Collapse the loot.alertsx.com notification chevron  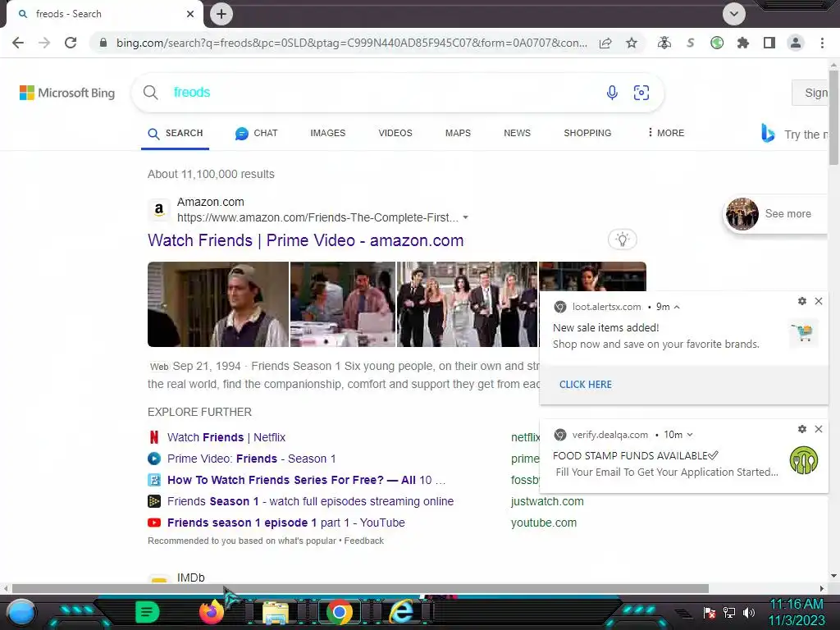pyautogui.click(x=677, y=307)
